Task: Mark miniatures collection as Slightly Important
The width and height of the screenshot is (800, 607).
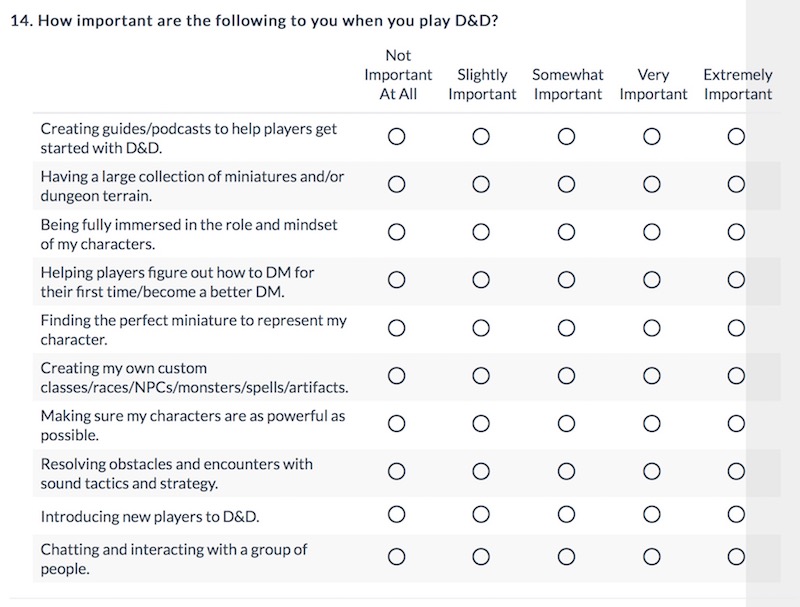Action: point(481,184)
